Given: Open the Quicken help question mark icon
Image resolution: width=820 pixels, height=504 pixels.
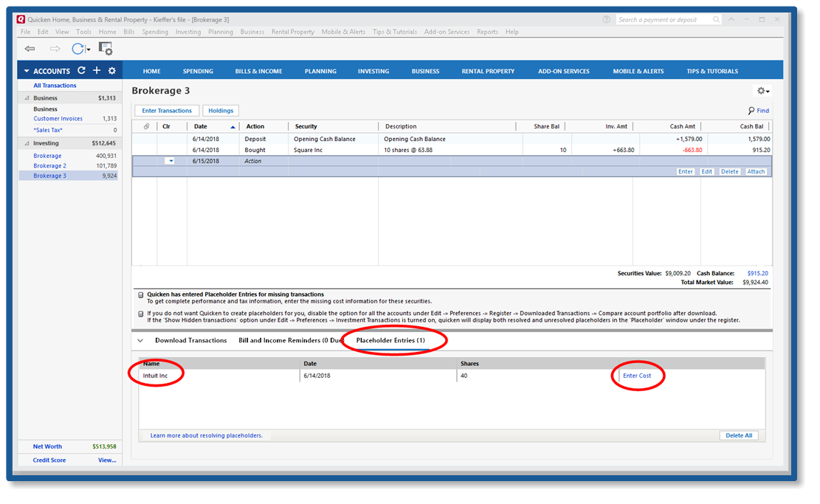Looking at the screenshot, I should click(607, 20).
